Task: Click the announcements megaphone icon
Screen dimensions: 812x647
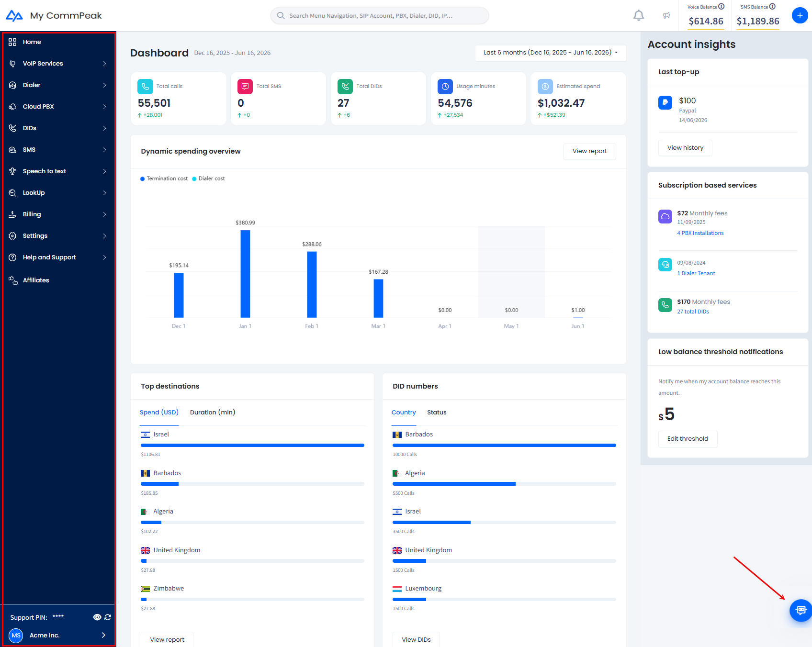Action: [x=666, y=15]
